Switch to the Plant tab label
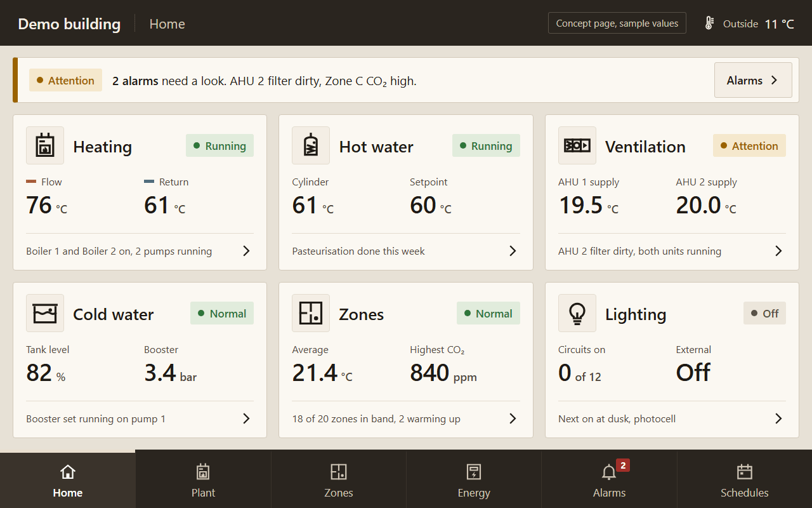The width and height of the screenshot is (812, 508). [x=203, y=493]
